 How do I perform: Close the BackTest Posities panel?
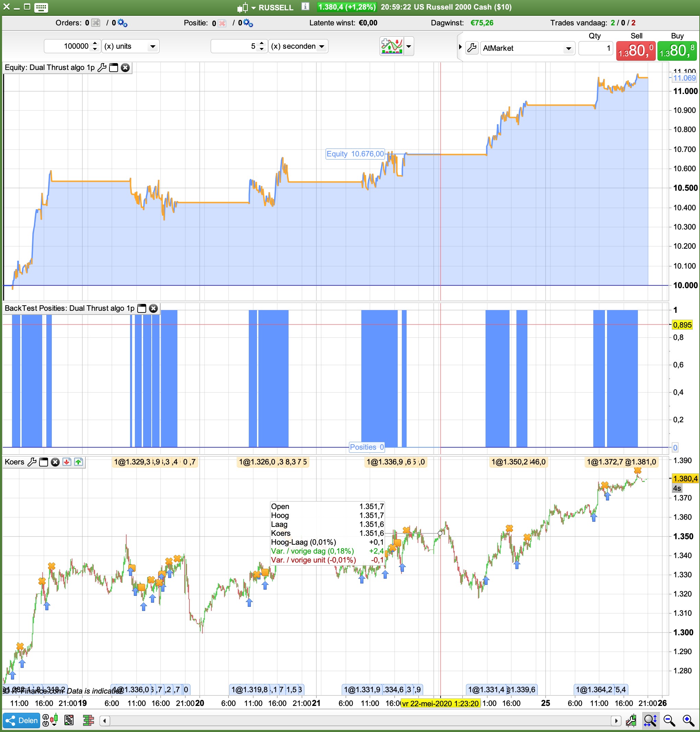[x=153, y=308]
